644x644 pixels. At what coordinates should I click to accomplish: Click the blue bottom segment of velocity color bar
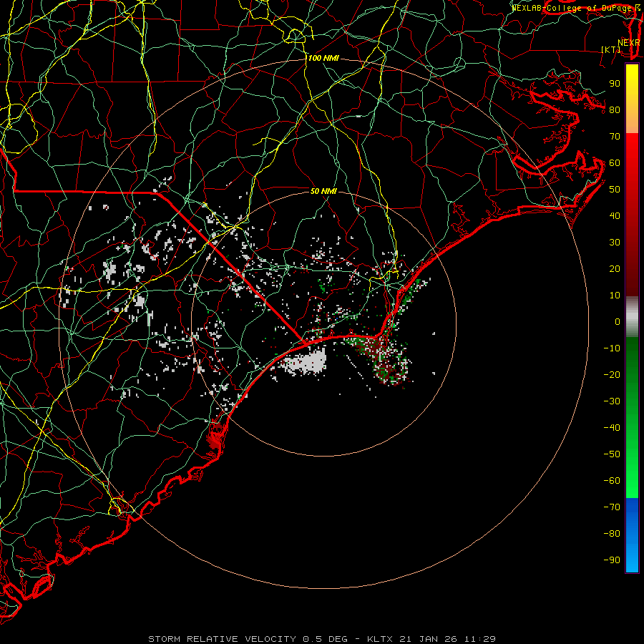pos(632,535)
